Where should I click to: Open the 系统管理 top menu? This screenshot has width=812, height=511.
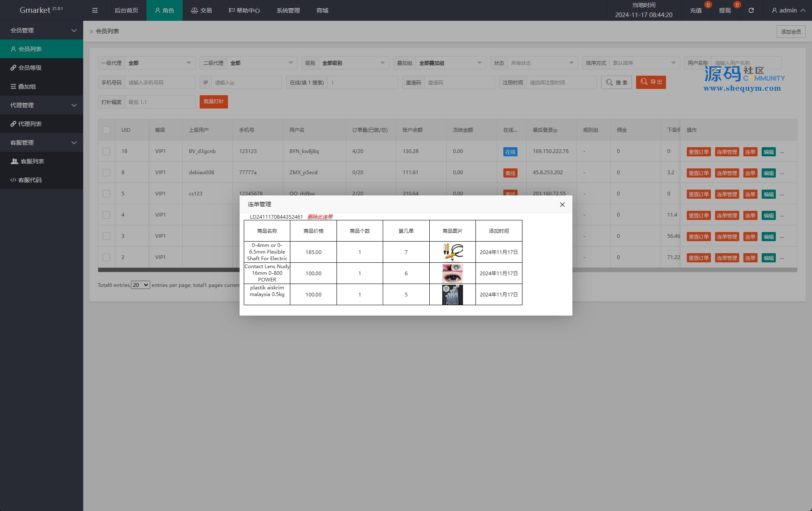click(288, 10)
